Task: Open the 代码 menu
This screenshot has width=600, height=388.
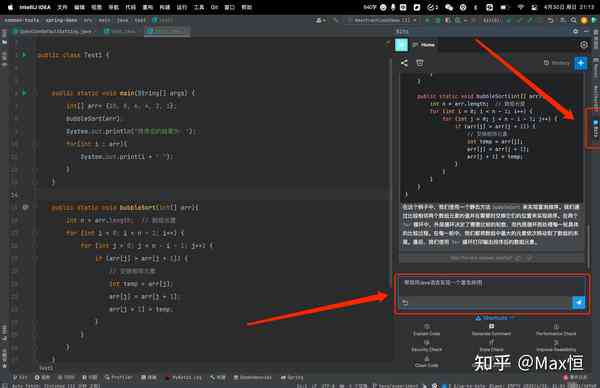Action: click(x=130, y=7)
